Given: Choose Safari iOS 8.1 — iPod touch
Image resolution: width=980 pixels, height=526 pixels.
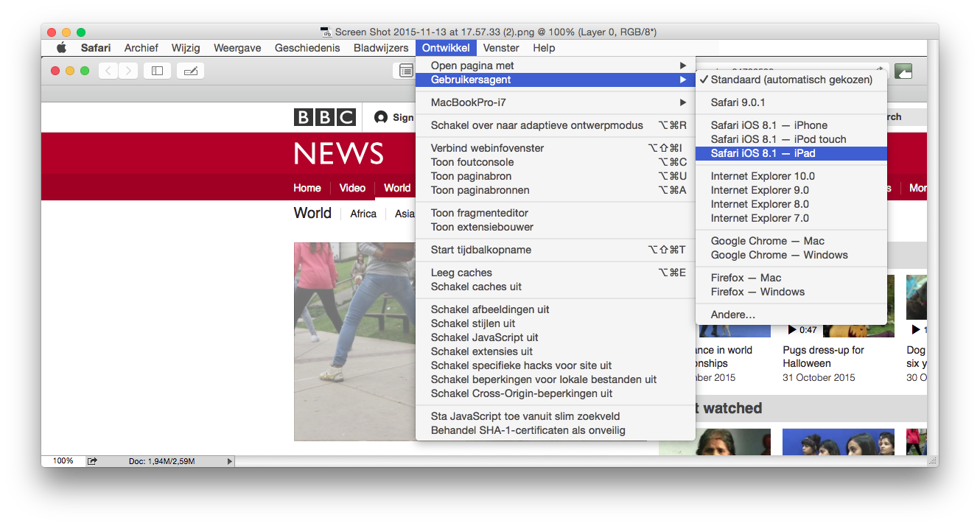Looking at the screenshot, I should (791, 139).
